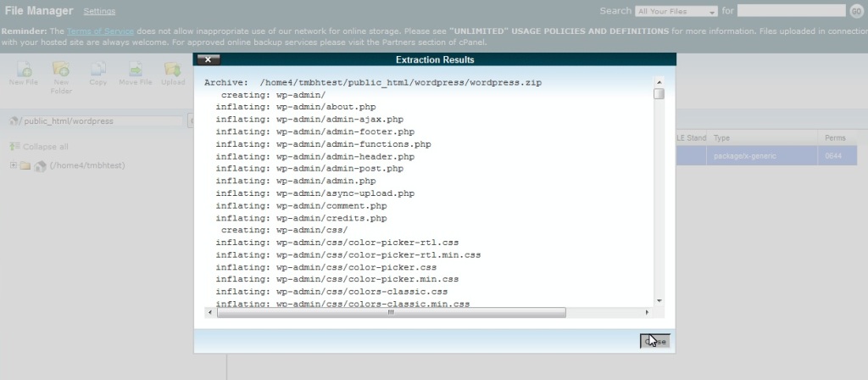Image resolution: width=868 pixels, height=380 pixels.
Task: Click the wp-admin/about.php line
Action: click(296, 107)
